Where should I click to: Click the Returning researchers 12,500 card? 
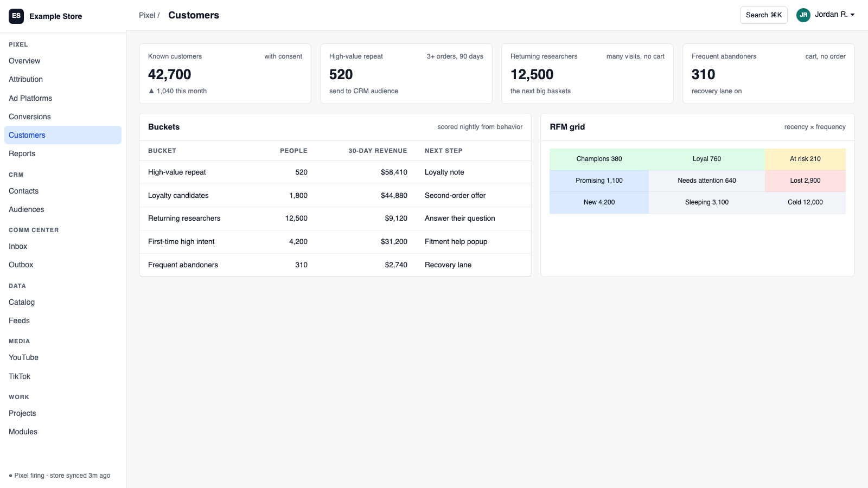[588, 74]
